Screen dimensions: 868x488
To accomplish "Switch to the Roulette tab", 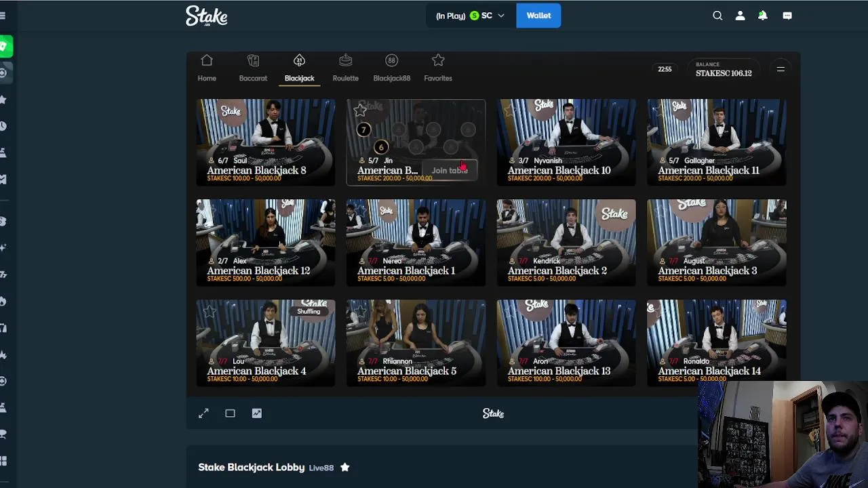I will 345,68.
